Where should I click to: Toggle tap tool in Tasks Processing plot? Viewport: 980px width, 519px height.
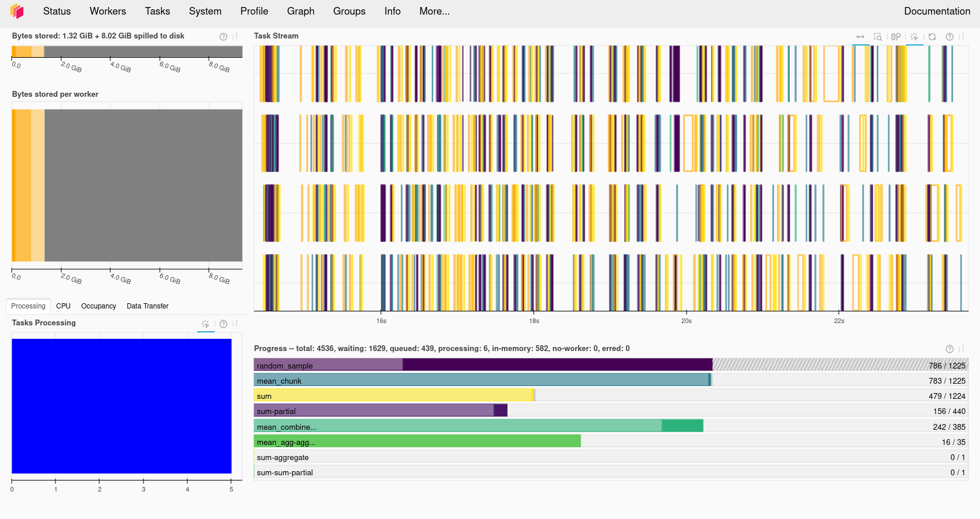pyautogui.click(x=205, y=324)
